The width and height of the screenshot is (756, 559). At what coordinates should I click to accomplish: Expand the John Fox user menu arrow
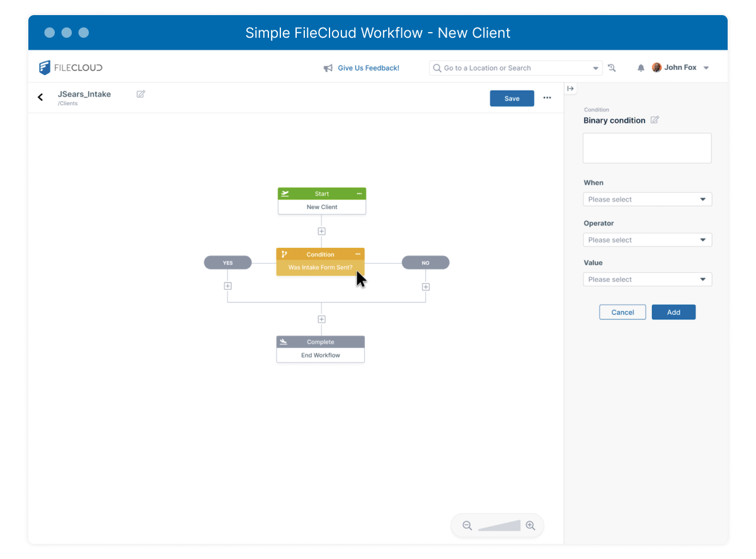tap(706, 68)
